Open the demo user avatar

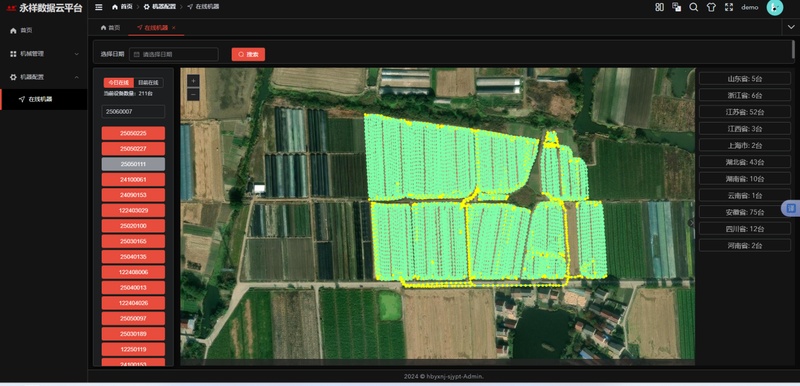tap(774, 7)
